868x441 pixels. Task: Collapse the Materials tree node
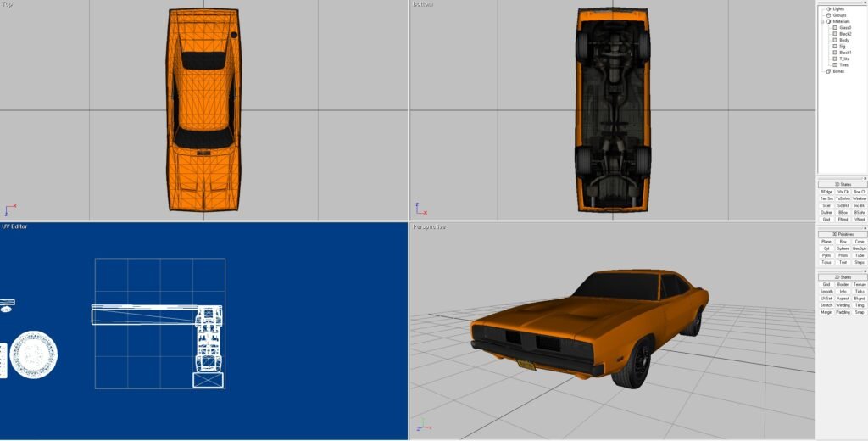(x=822, y=21)
